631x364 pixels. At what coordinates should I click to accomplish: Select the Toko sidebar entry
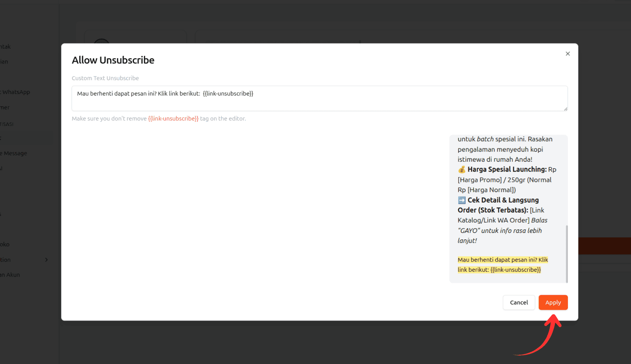point(4,244)
